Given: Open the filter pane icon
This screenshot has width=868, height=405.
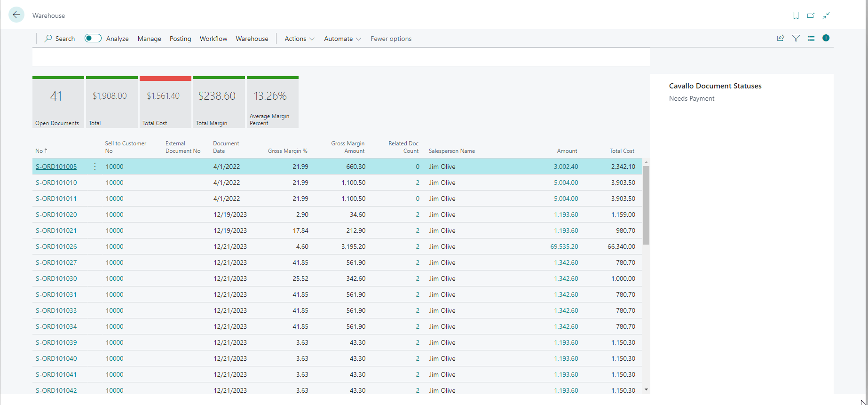Looking at the screenshot, I should (x=796, y=38).
